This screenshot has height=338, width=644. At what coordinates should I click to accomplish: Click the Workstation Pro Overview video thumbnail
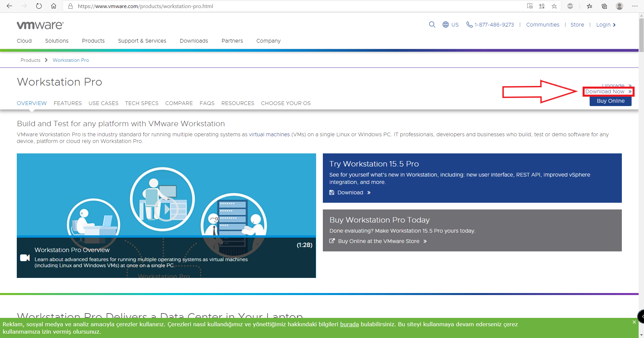(x=166, y=215)
